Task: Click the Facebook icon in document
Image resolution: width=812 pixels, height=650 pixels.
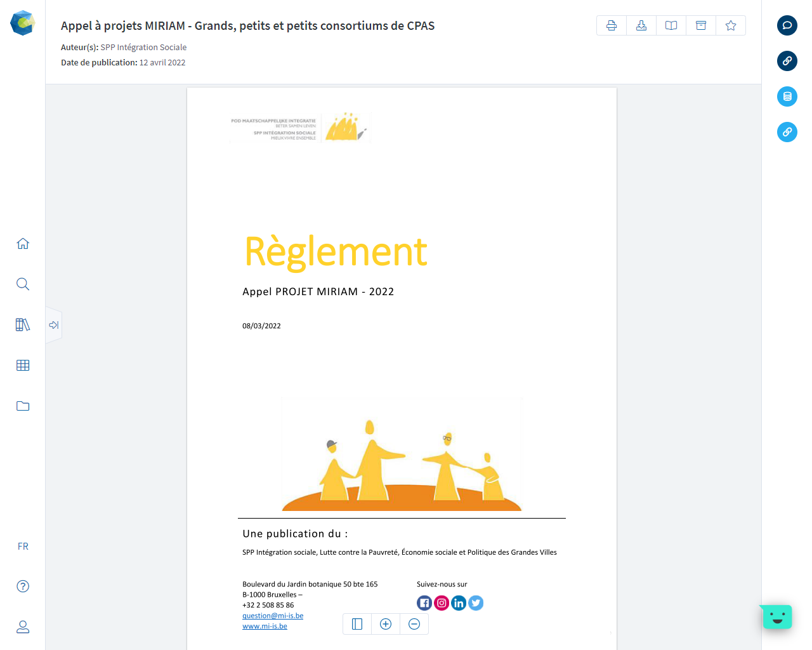Action: 424,603
